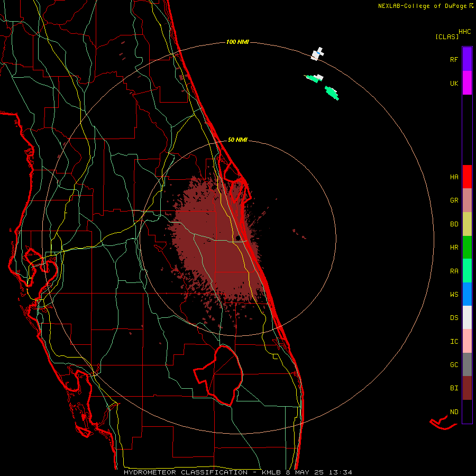Click the RA legend label

[x=454, y=271]
